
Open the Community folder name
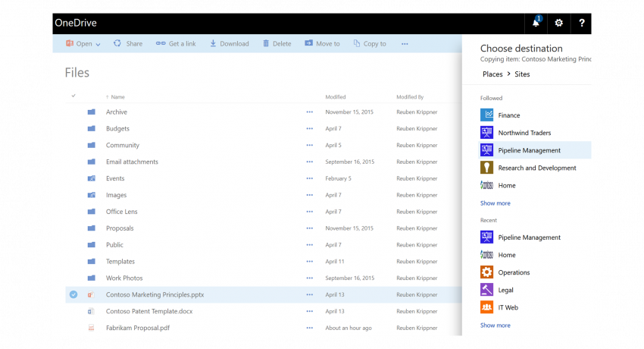pos(123,145)
